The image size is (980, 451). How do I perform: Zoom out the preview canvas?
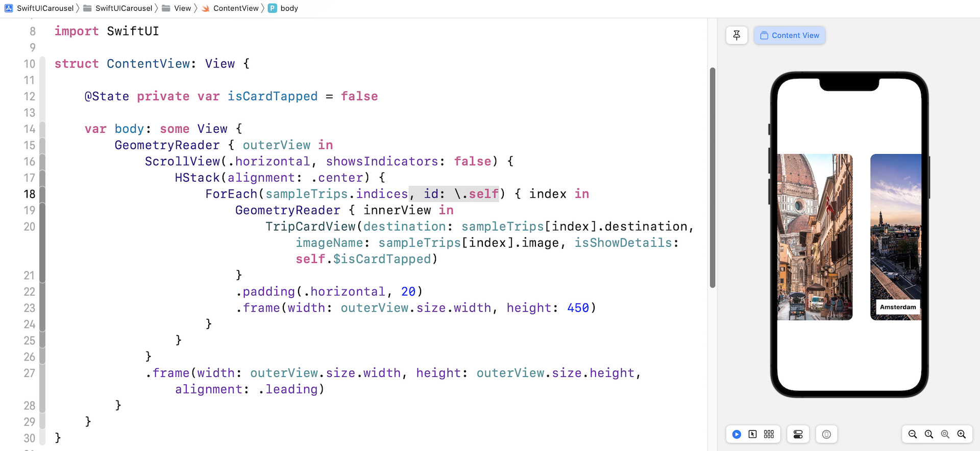click(x=913, y=434)
